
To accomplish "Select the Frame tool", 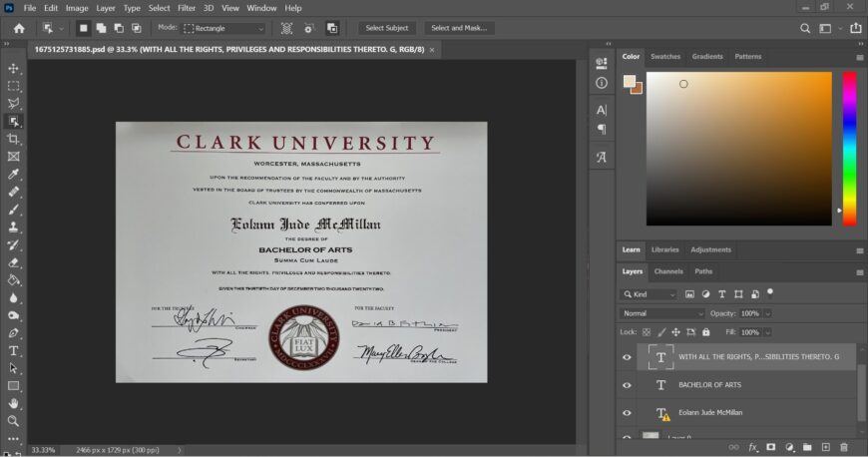I will pyautogui.click(x=13, y=157).
